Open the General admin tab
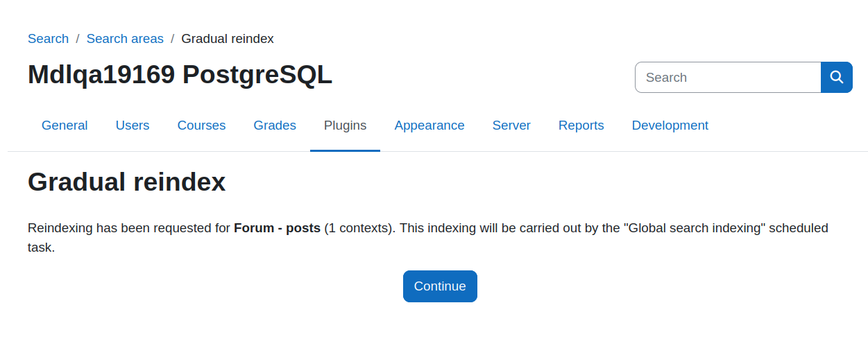 65,125
